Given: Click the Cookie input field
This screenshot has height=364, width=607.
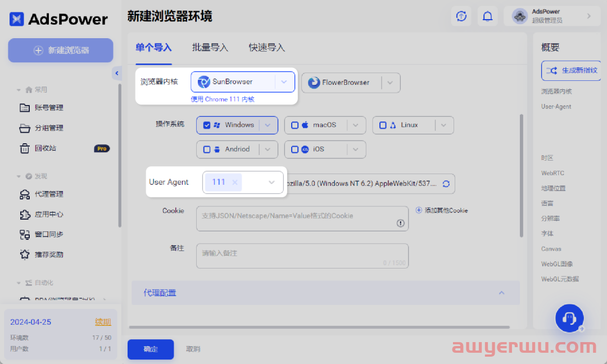Looking at the screenshot, I should click(x=302, y=219).
